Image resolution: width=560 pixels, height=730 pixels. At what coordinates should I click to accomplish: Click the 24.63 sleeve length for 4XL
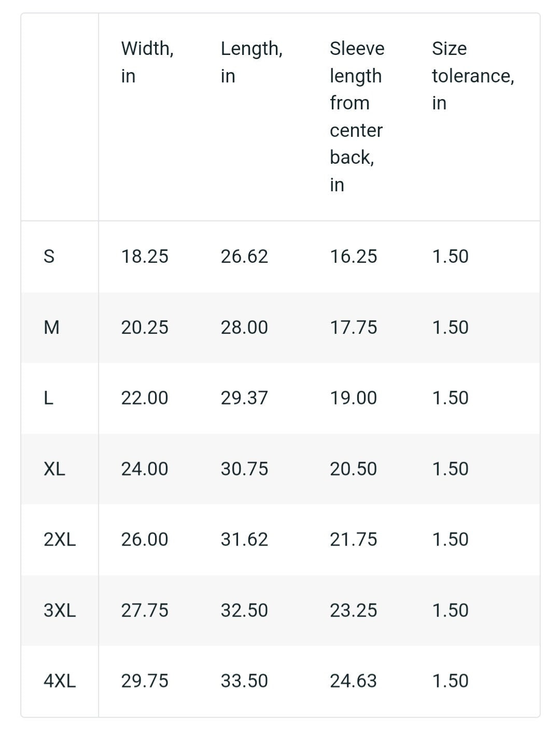tap(353, 681)
